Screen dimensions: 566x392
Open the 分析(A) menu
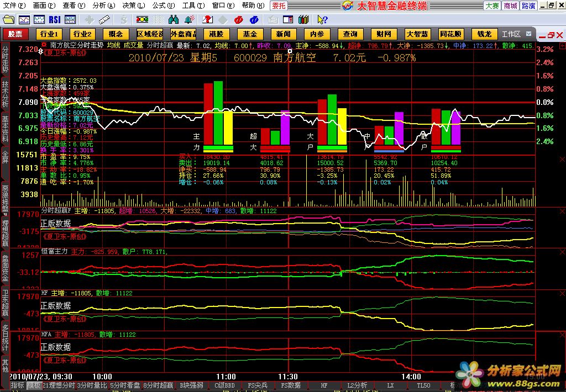tap(103, 6)
